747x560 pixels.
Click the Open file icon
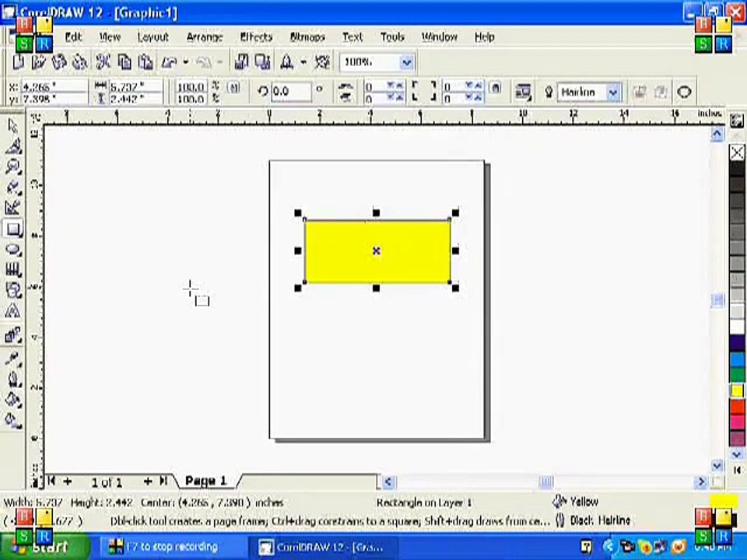click(38, 62)
